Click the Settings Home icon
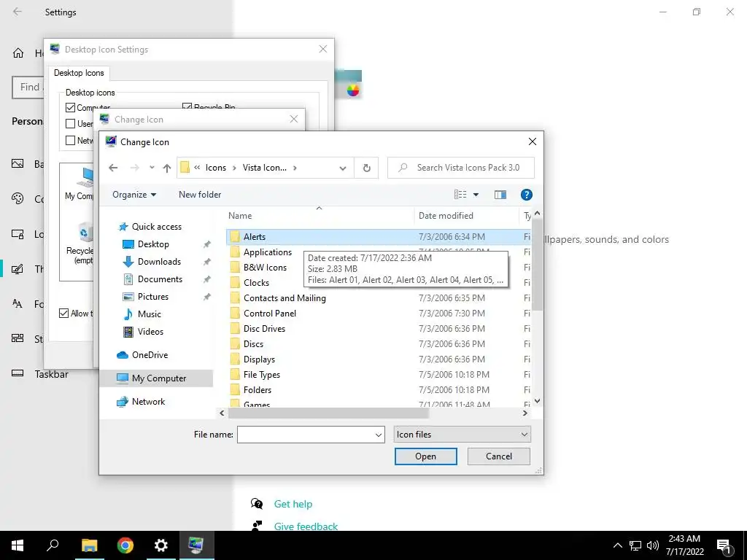747x560 pixels. point(18,52)
